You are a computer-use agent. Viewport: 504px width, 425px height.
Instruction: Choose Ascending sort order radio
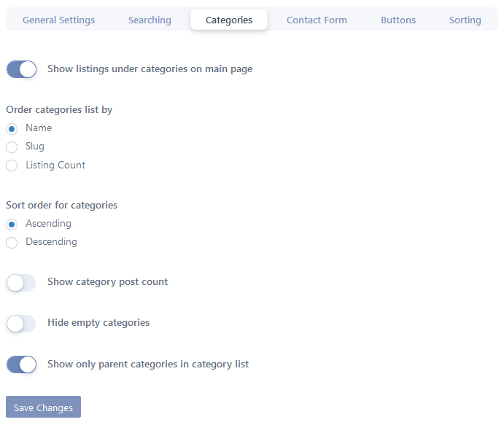(12, 225)
